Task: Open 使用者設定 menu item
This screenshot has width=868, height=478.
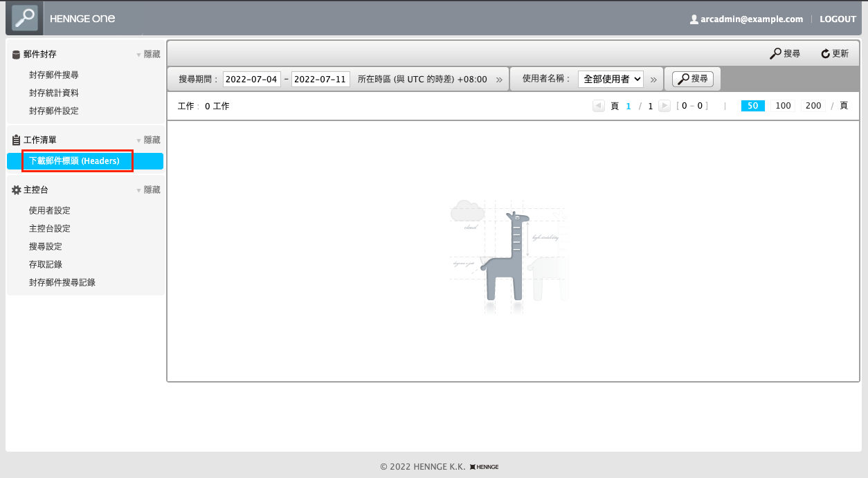Action: pos(50,210)
